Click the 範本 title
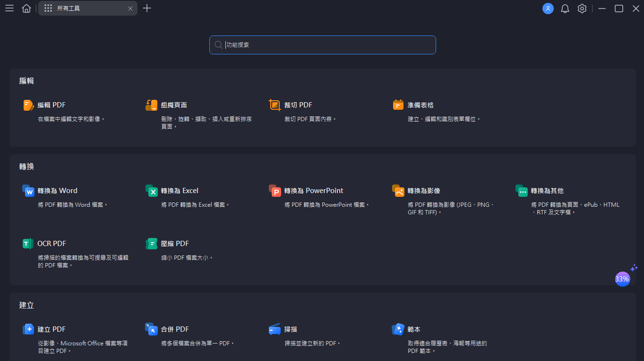 (x=414, y=329)
